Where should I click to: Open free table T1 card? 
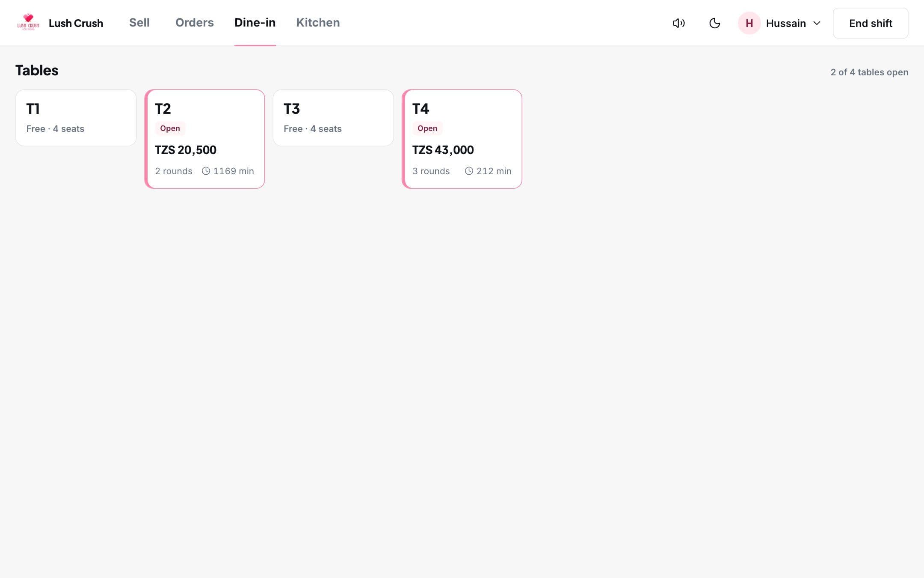point(76,118)
